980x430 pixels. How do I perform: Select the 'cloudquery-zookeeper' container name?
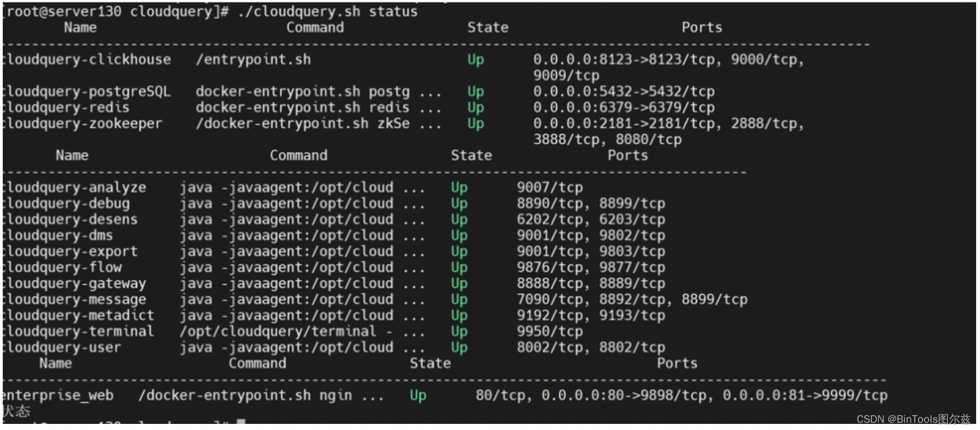click(x=83, y=124)
